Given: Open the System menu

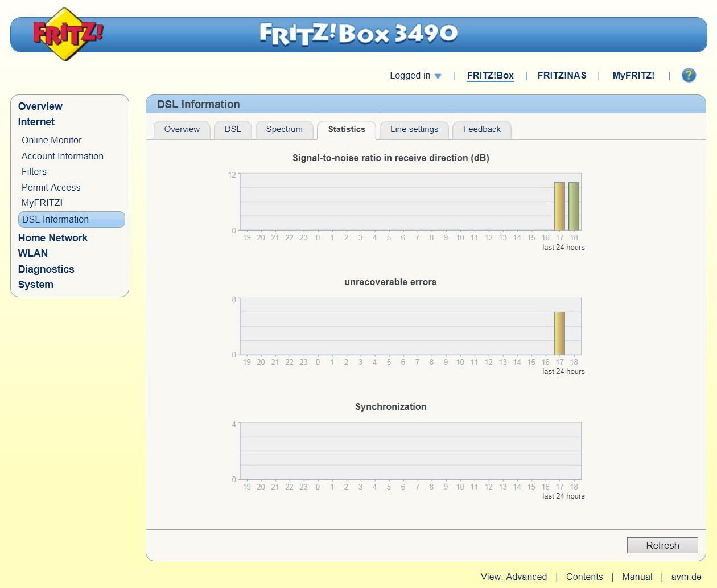Looking at the screenshot, I should coord(36,285).
